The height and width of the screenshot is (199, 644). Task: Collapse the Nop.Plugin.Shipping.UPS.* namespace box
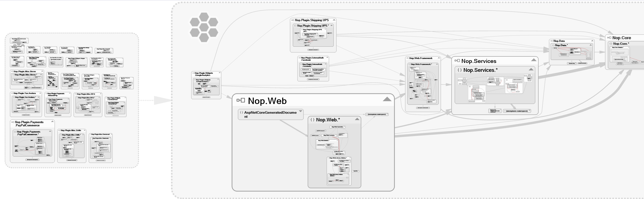(331, 25)
